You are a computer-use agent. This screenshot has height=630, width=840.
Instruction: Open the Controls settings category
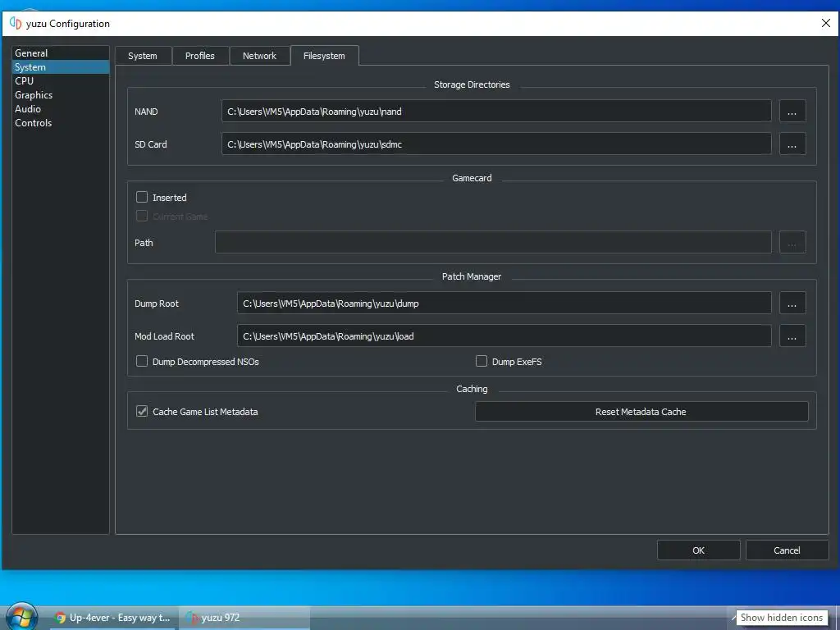tap(60, 123)
